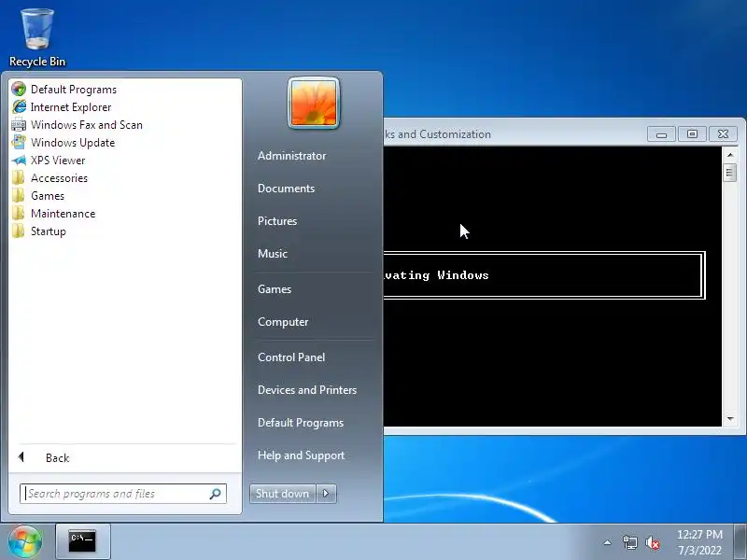
Task: Open the network status tray icon
Action: [x=629, y=542]
